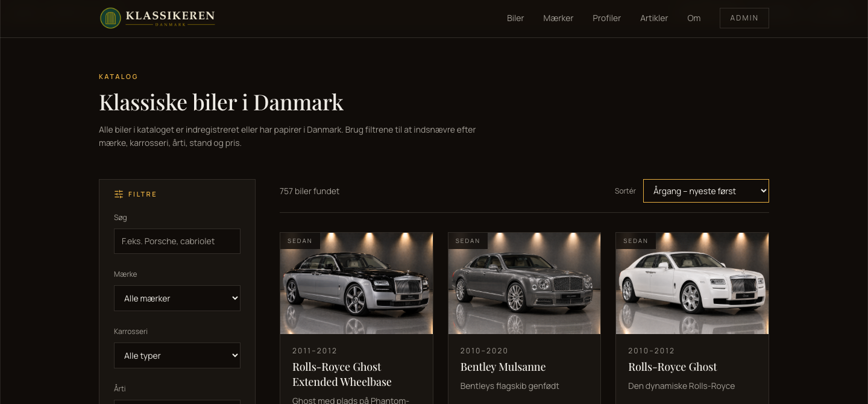Click the 'Klassiske biler i Danmark' heading
The width and height of the screenshot is (868, 404).
click(221, 103)
